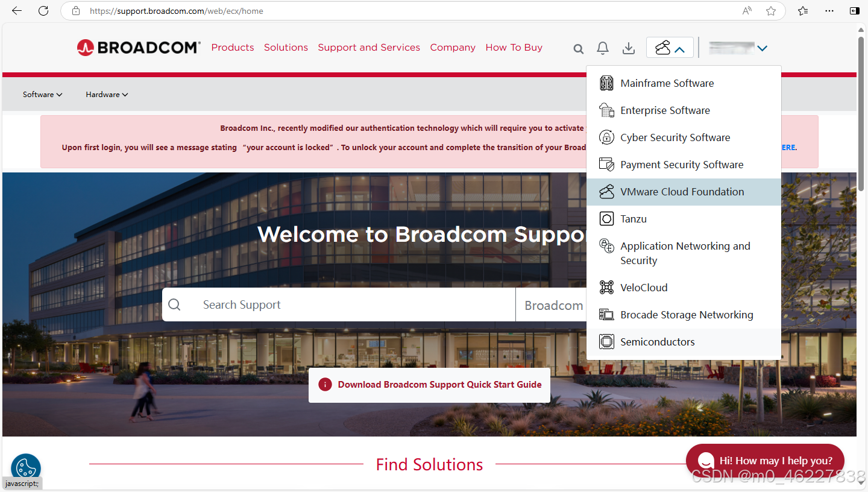Click the padlock site info icon

(x=76, y=11)
